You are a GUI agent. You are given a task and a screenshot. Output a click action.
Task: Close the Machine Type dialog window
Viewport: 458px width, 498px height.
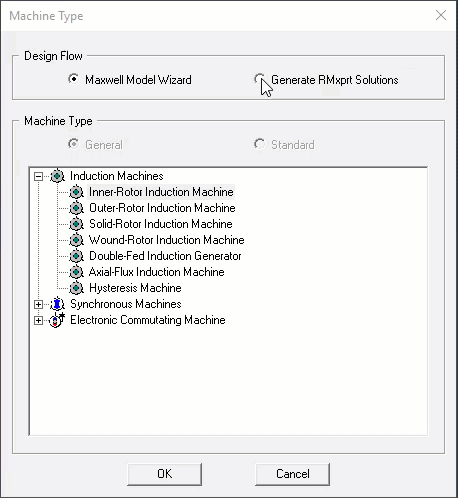point(441,15)
